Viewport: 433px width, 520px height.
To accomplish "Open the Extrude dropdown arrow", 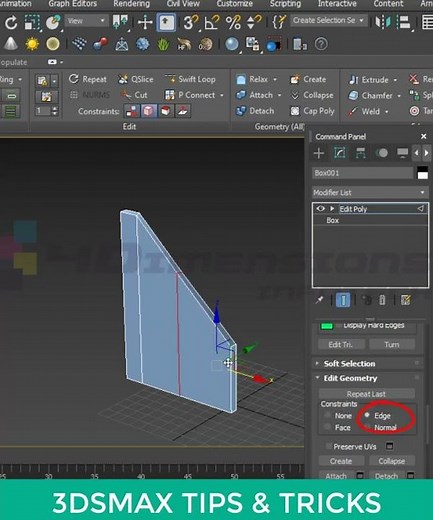I will 395,80.
